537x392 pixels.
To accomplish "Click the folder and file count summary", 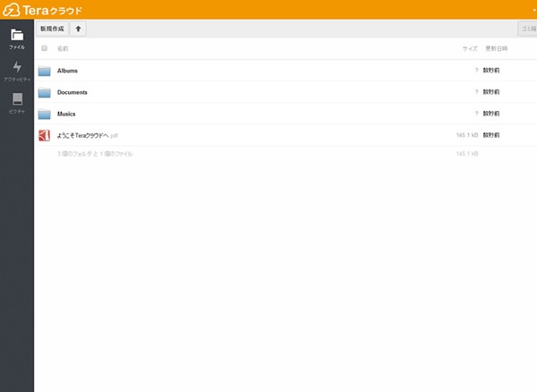I will click(x=95, y=154).
